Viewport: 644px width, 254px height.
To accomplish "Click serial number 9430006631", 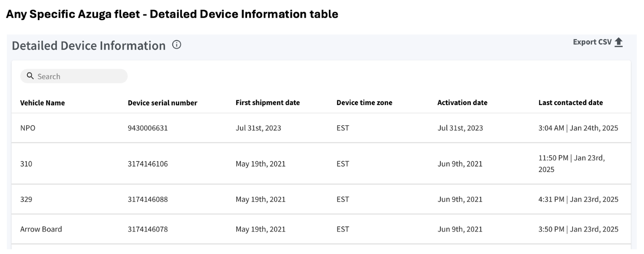I will (148, 128).
